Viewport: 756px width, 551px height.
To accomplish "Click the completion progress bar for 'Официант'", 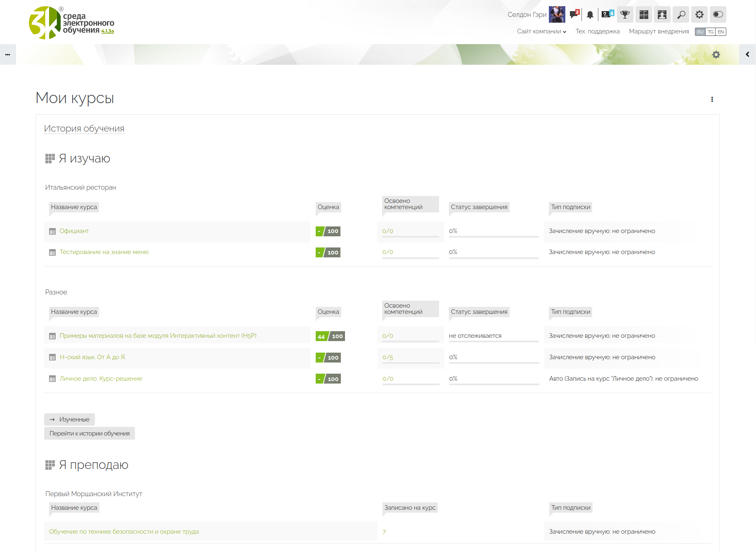I will click(494, 236).
